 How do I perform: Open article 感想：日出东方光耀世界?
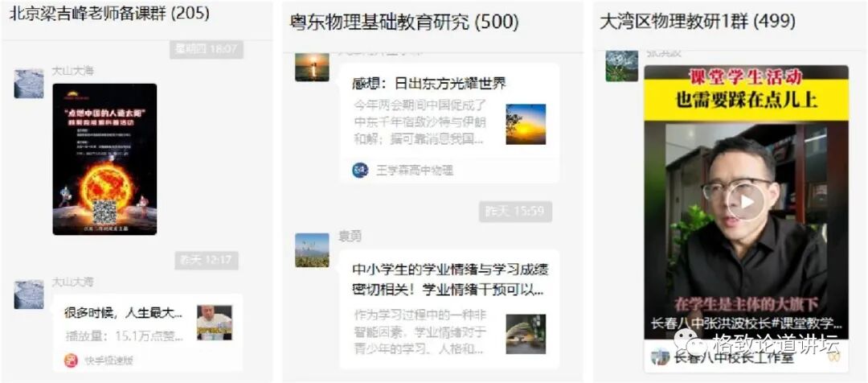click(x=449, y=124)
